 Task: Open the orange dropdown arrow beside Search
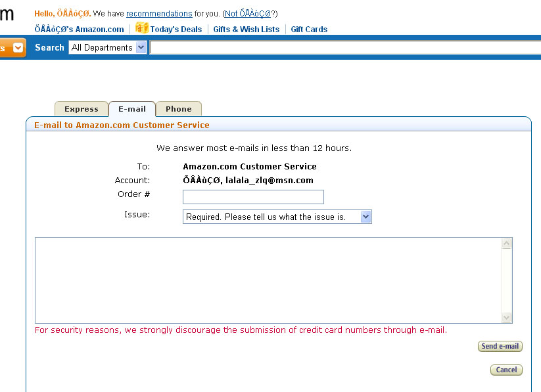(x=18, y=47)
